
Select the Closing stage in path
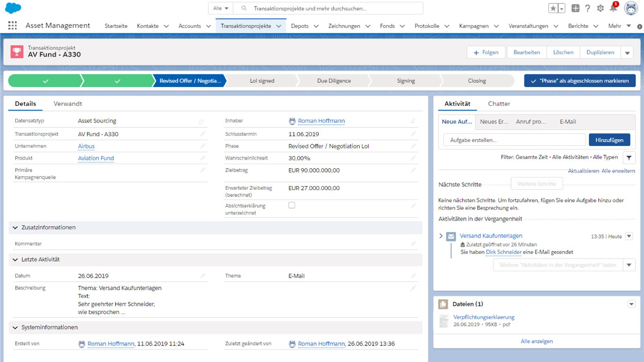(x=477, y=81)
